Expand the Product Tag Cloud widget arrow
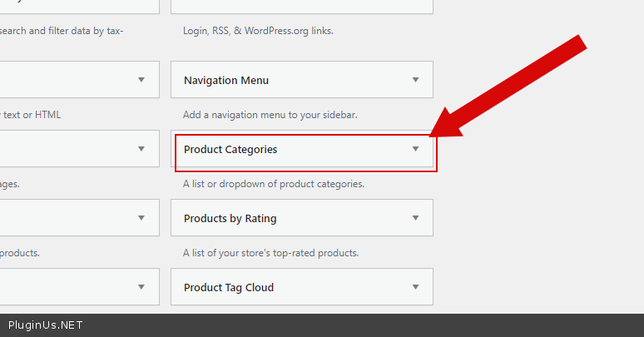The width and height of the screenshot is (644, 337). (415, 287)
